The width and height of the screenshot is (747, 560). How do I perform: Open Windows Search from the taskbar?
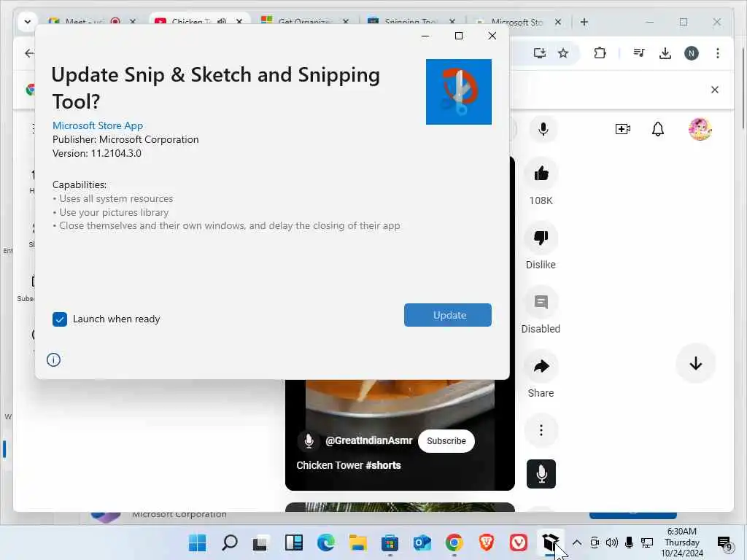coord(230,542)
